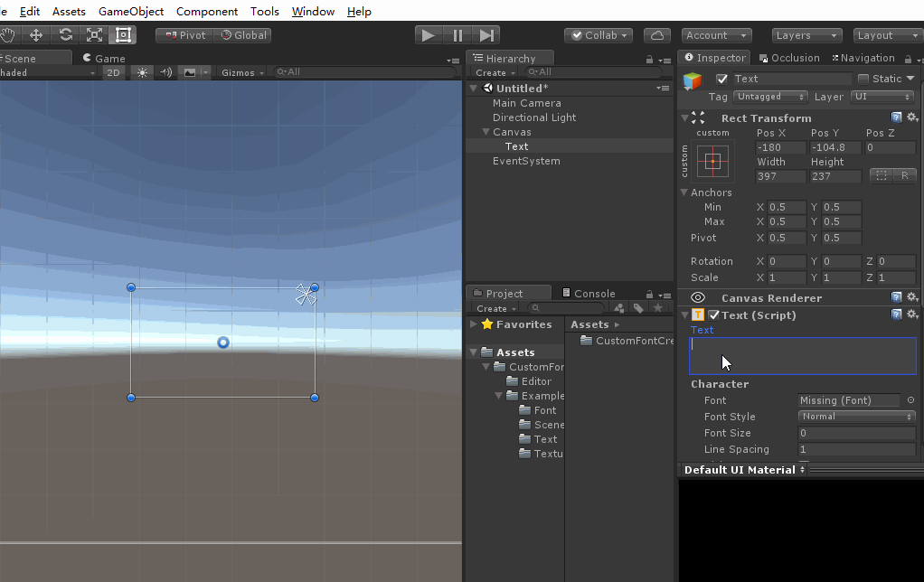The height and width of the screenshot is (582, 924).
Task: Open Cloud services via cloud icon
Action: coord(657,35)
